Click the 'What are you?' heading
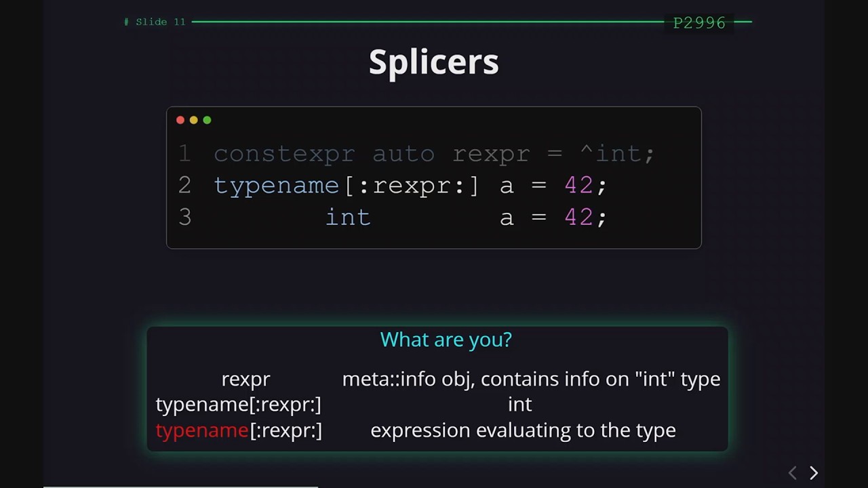868x488 pixels. pos(446,340)
